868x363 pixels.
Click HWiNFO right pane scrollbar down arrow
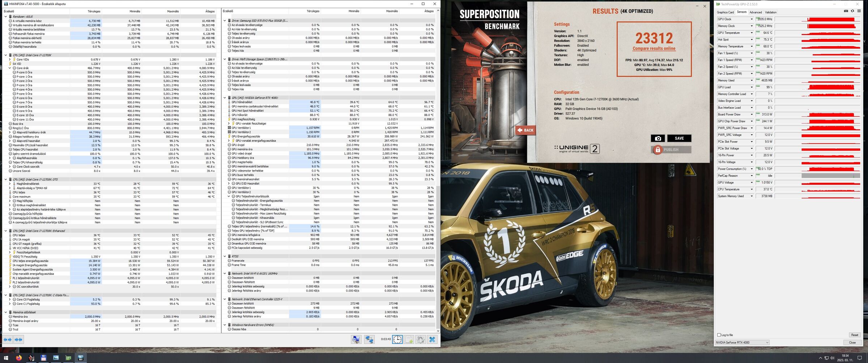438,330
